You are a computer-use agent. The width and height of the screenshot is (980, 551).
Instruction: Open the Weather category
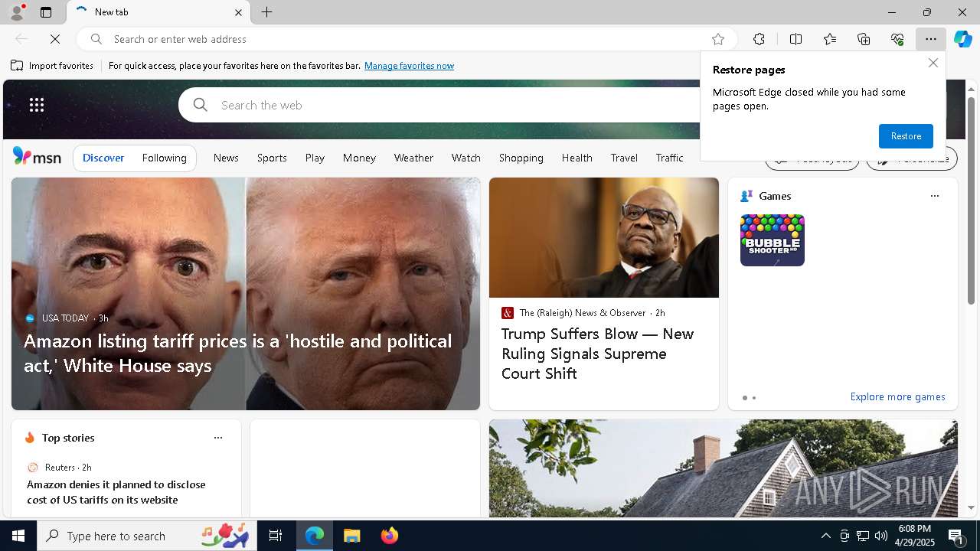[x=413, y=158]
